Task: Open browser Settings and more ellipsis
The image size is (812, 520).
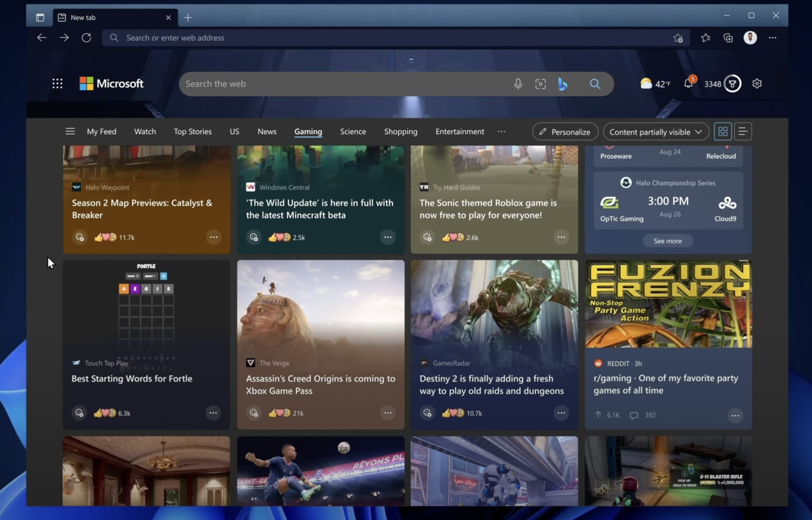Action: (x=773, y=38)
